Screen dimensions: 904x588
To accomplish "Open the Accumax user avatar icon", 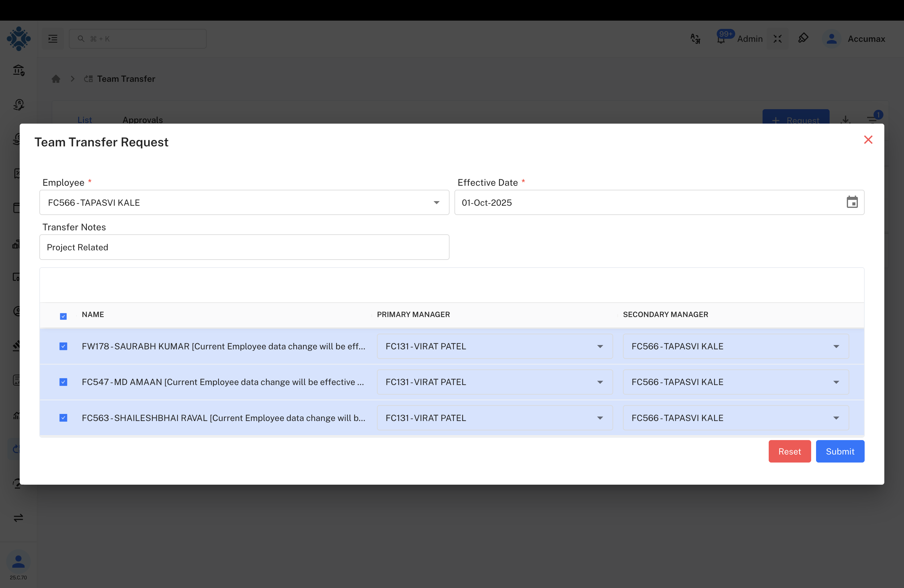I will click(831, 39).
